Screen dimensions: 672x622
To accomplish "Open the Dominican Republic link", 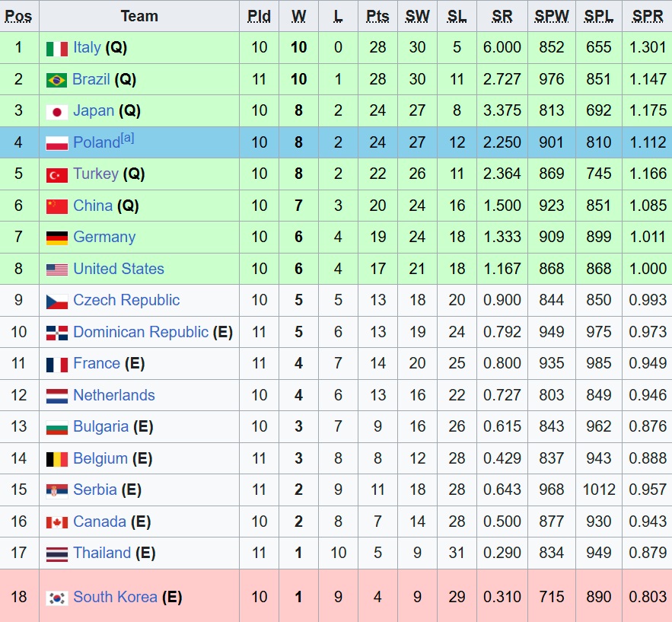I will pyautogui.click(x=141, y=332).
